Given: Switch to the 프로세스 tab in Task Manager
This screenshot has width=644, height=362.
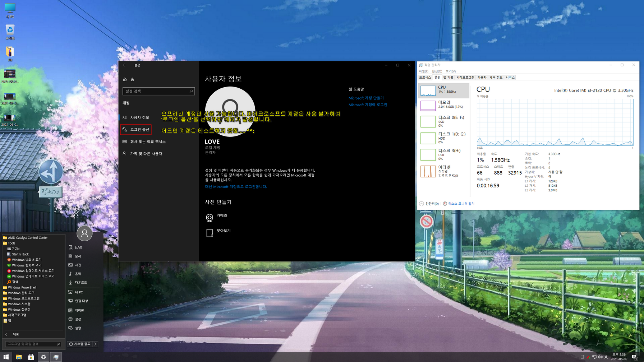Looking at the screenshot, I should 425,78.
